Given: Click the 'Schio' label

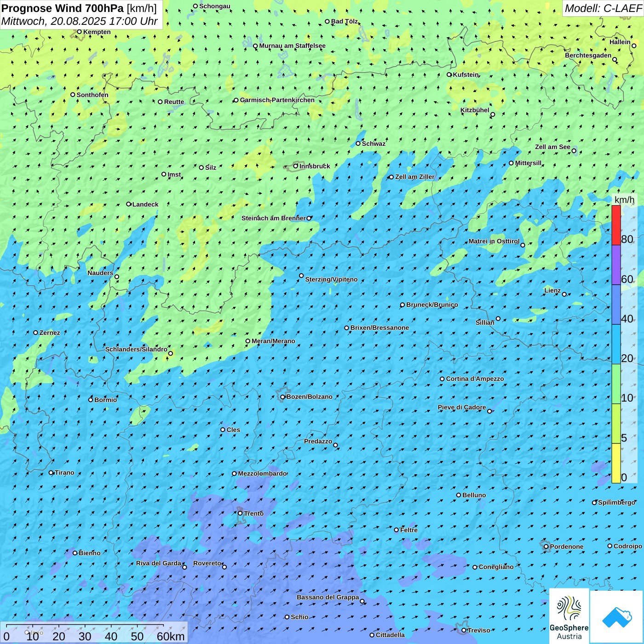Looking at the screenshot, I should (299, 617).
